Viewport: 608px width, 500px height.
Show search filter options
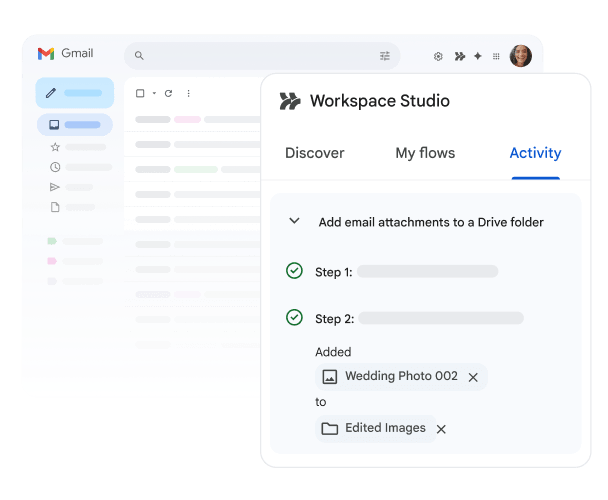coord(385,56)
